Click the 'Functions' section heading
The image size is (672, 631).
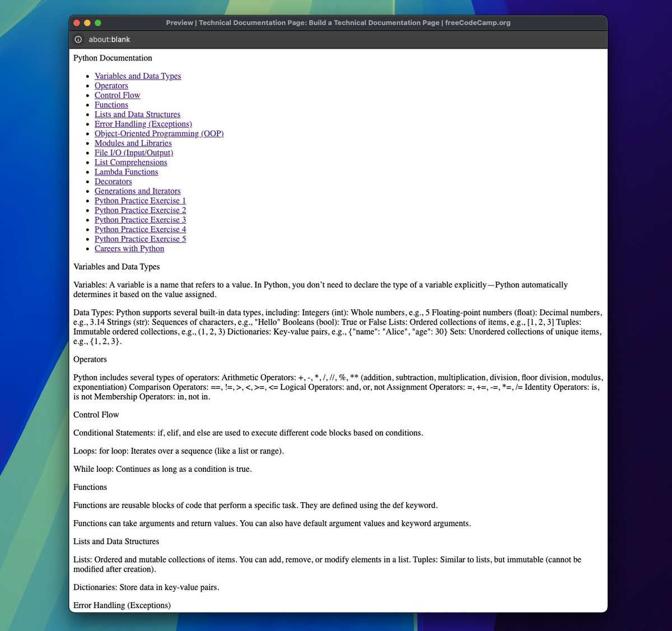[90, 488]
